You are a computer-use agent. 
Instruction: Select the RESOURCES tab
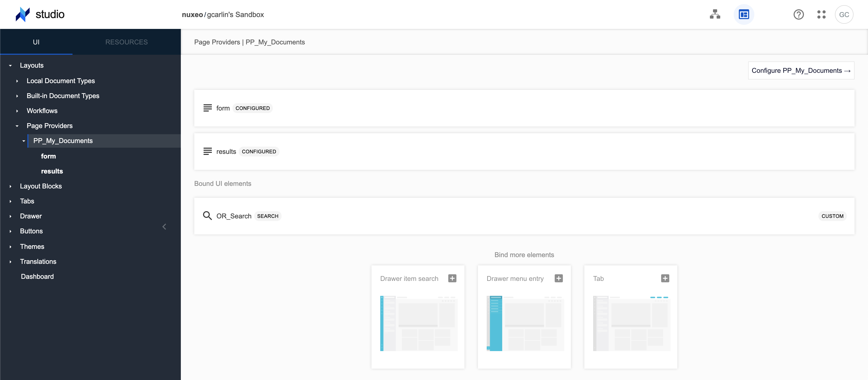pyautogui.click(x=126, y=42)
